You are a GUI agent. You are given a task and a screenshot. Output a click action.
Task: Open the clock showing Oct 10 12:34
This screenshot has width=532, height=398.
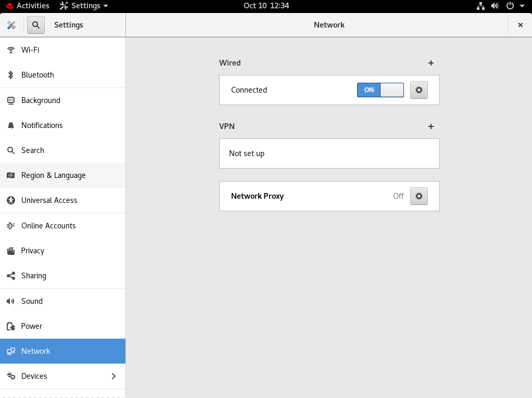tap(266, 6)
